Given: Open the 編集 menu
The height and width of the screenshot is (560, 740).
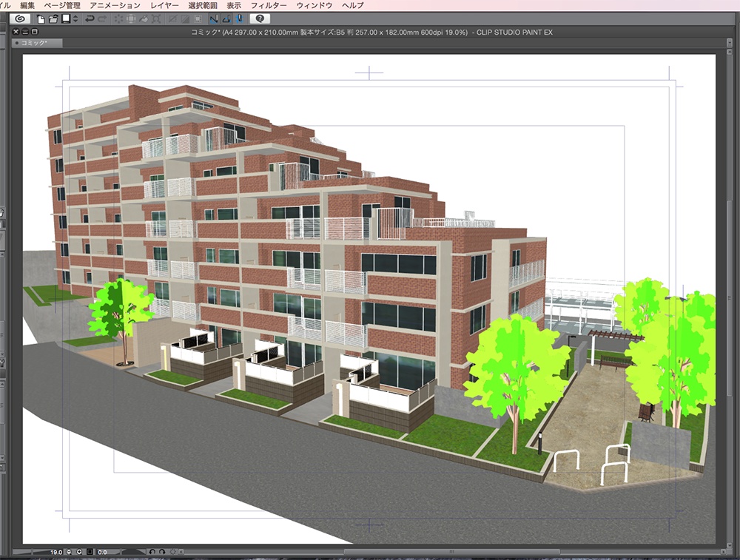Looking at the screenshot, I should [x=27, y=5].
